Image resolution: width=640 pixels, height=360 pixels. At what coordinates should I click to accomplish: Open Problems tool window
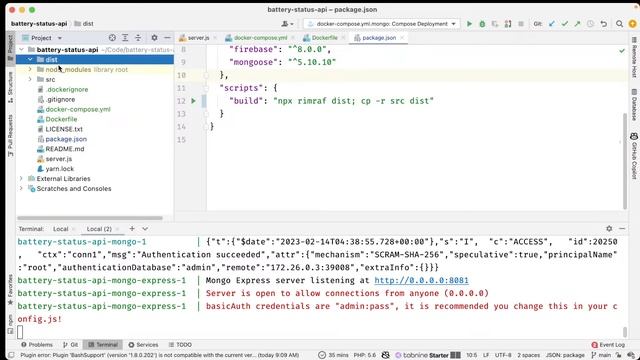click(x=37, y=344)
